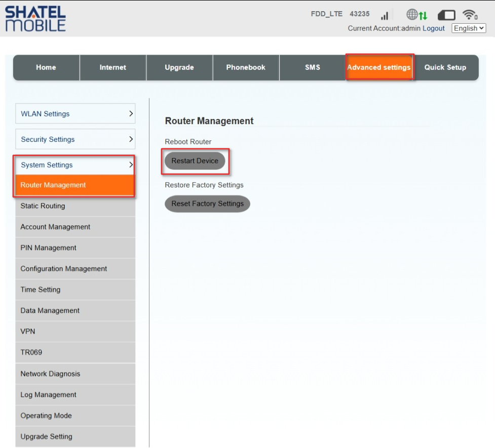Click the Current Account:admin text
The width and height of the screenshot is (495, 448).
384,28
